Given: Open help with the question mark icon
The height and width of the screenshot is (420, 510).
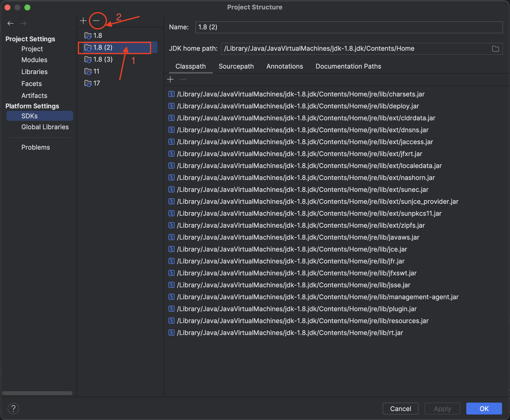Looking at the screenshot, I should tap(13, 409).
